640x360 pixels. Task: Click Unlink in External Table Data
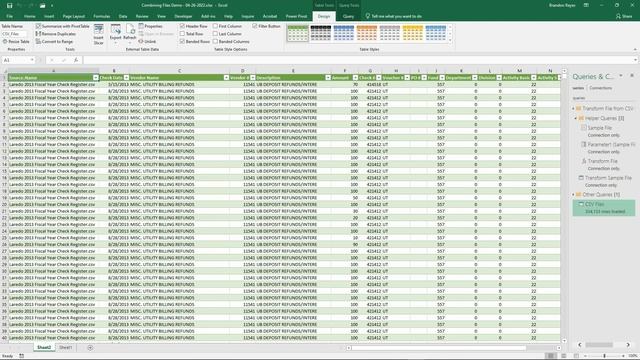(x=147, y=42)
